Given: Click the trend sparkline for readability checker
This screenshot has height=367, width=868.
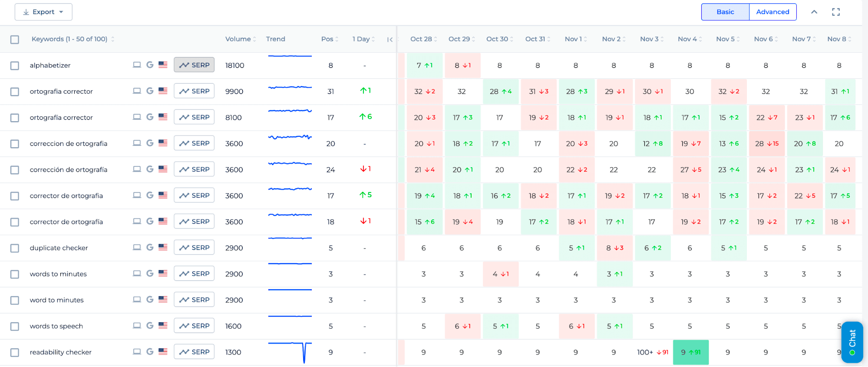Looking at the screenshot, I should tap(290, 352).
